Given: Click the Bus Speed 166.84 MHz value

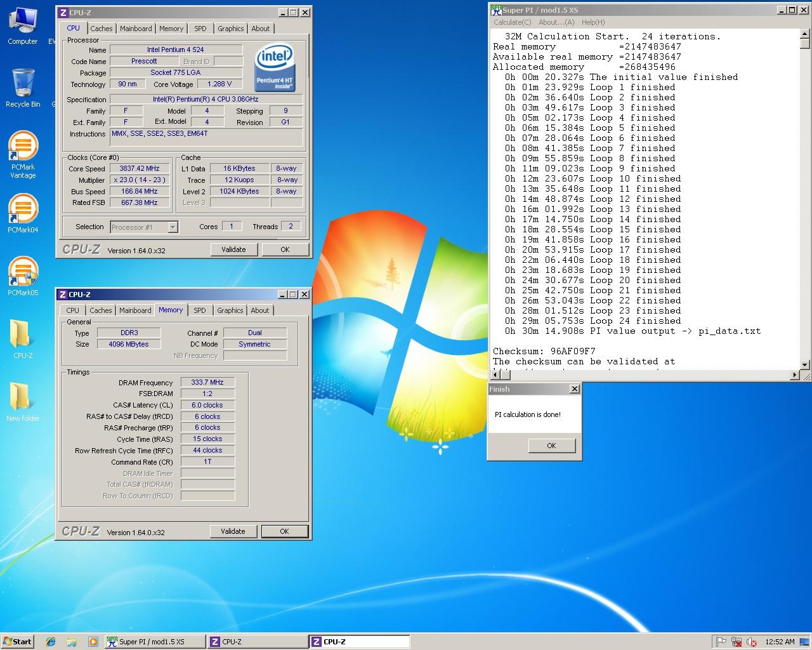Looking at the screenshot, I should pyautogui.click(x=140, y=192).
